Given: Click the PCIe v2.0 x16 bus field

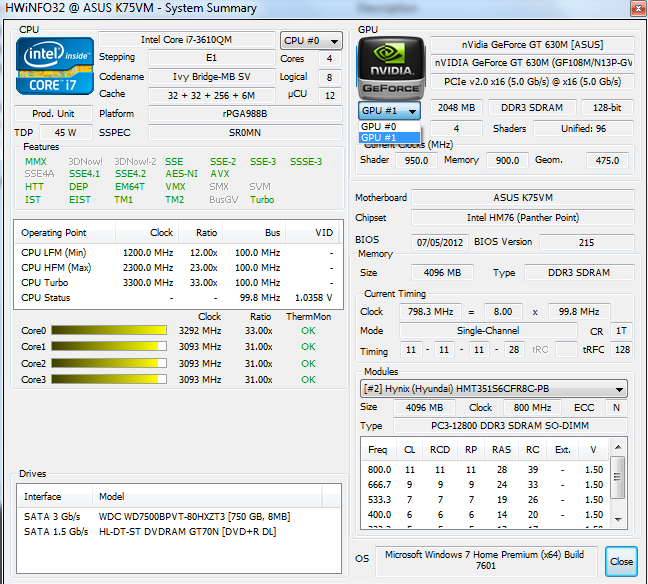Looking at the screenshot, I should [532, 81].
